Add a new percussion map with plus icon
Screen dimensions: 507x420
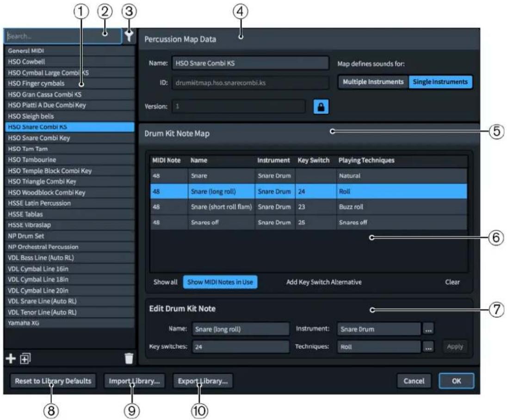(11, 358)
